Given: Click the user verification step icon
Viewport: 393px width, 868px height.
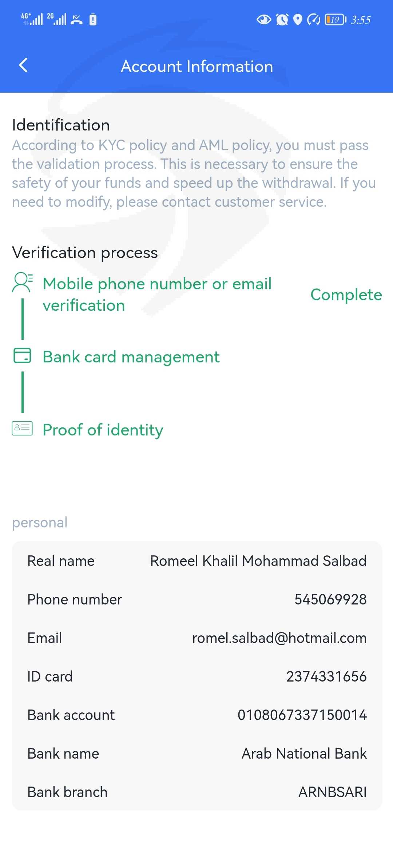Looking at the screenshot, I should (x=22, y=282).
